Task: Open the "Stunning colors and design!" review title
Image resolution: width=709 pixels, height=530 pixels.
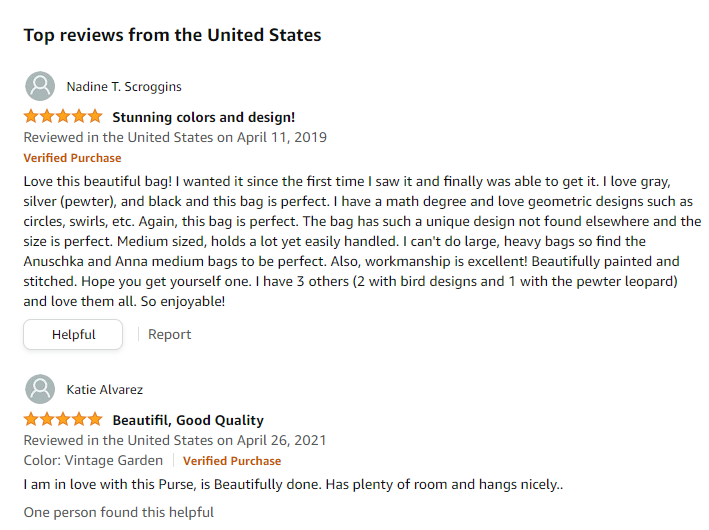Action: click(203, 117)
